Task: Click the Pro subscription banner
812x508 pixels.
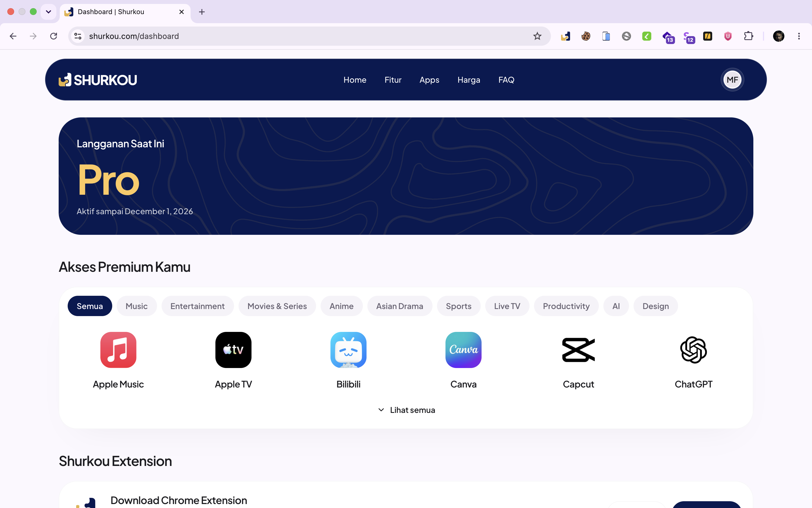Action: tap(406, 176)
